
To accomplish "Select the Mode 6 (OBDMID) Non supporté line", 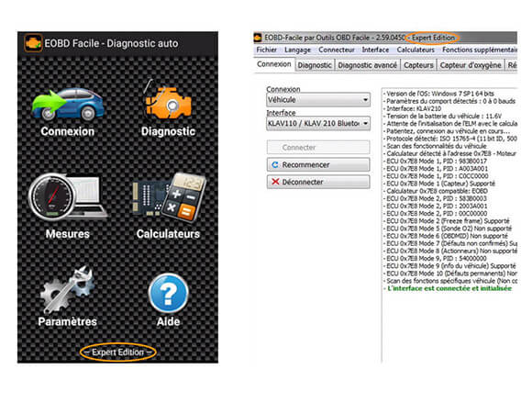I will [x=446, y=236].
